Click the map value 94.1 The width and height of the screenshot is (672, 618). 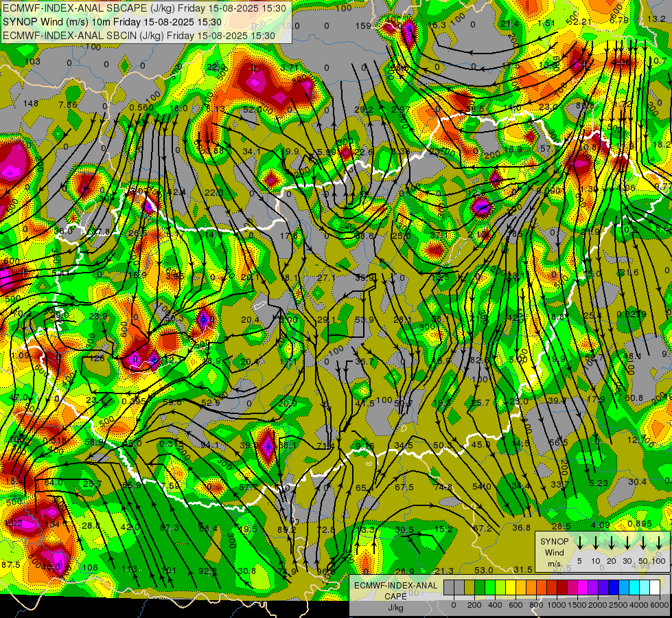[210, 445]
